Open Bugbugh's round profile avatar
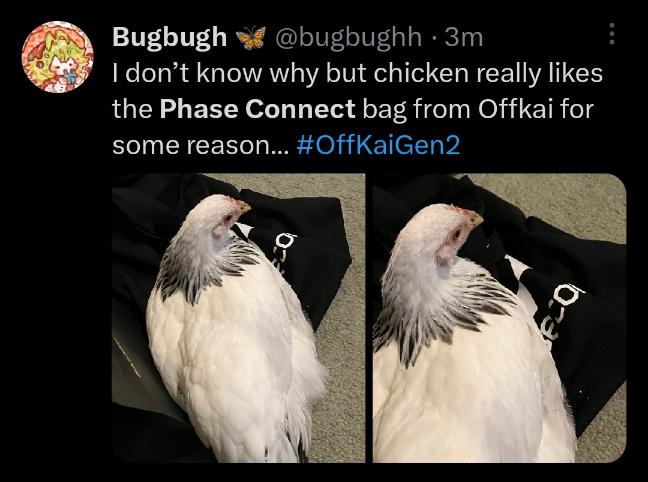 [57, 57]
